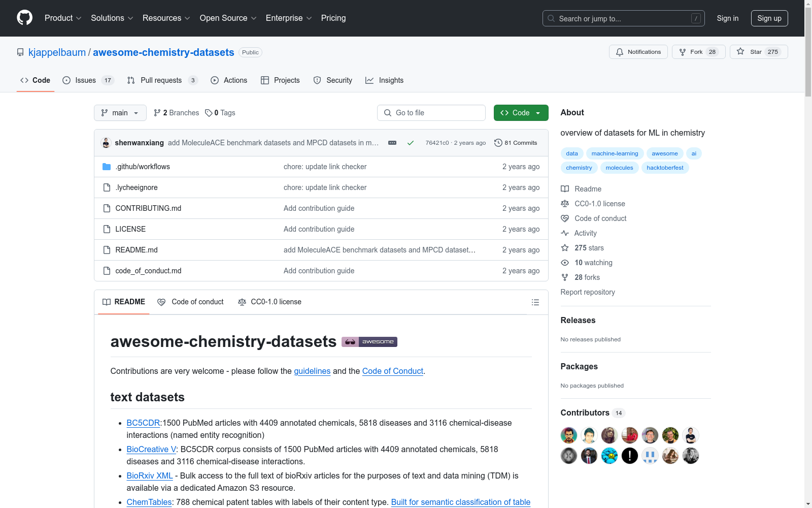The height and width of the screenshot is (508, 812).
Task: View the 0 Tags link
Action: coord(220,113)
